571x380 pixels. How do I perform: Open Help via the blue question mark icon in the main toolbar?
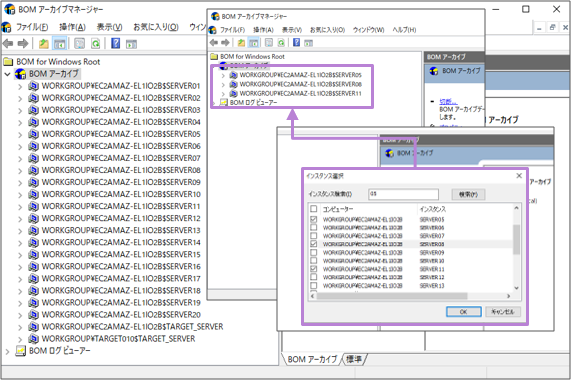pos(115,44)
